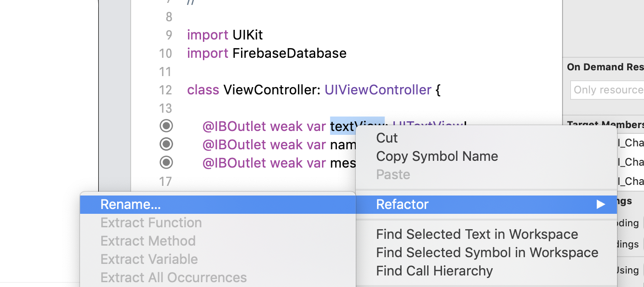Viewport: 644px width, 287px height.
Task: Open the Refactor submenu
Action: coord(402,204)
